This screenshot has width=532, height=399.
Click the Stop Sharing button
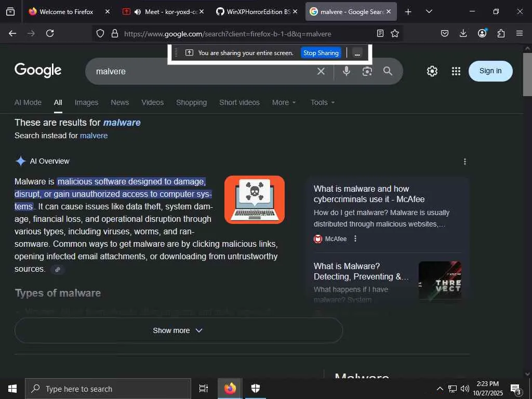tap(321, 53)
